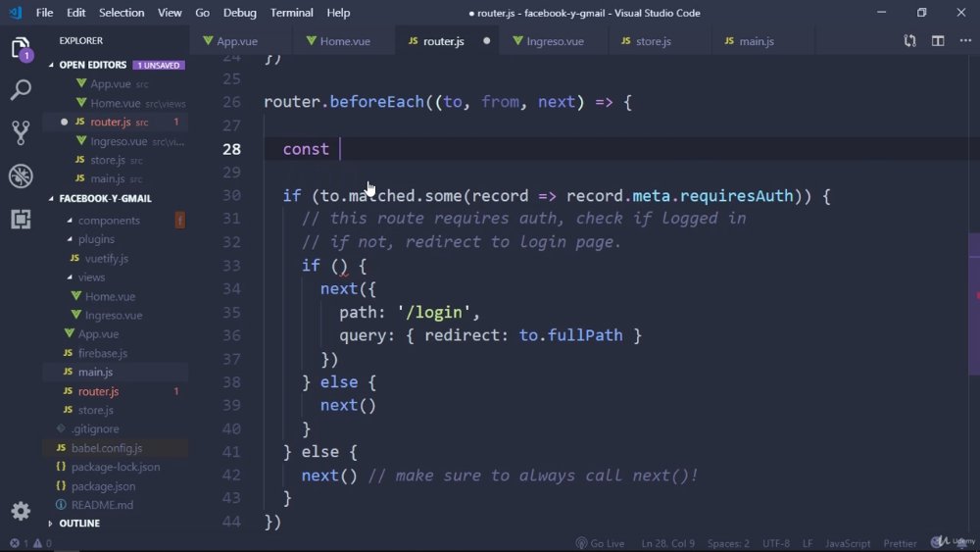Open the editor More Actions ellipsis
The image size is (980, 552).
(965, 40)
